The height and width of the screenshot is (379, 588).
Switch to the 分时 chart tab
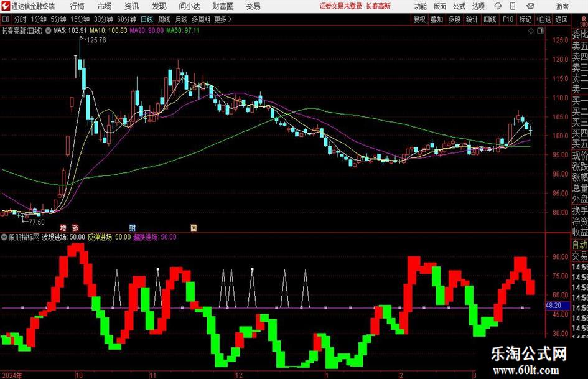(x=20, y=19)
